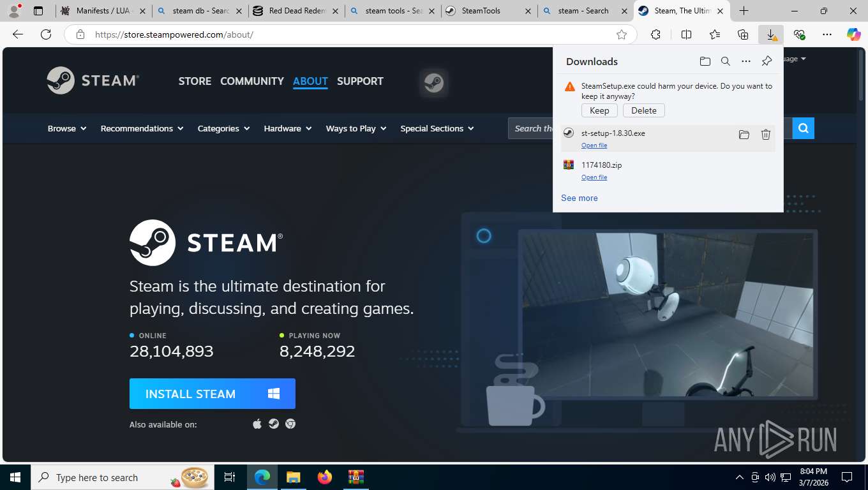Expand the Hardware dropdown

pyautogui.click(x=288, y=128)
